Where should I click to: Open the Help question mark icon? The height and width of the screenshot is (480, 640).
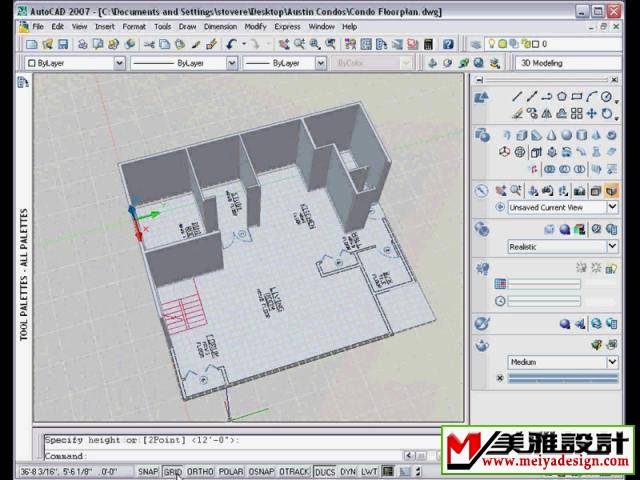449,45
